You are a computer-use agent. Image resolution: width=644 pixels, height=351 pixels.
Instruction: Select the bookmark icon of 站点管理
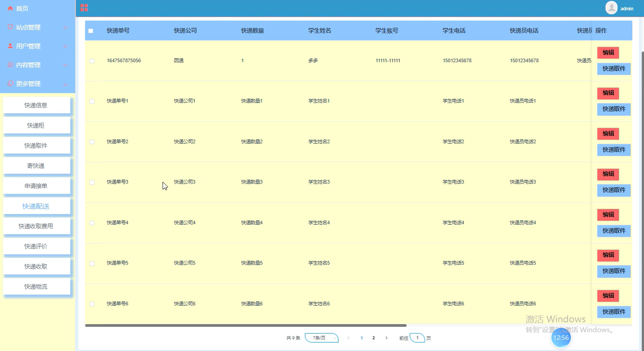(x=10, y=27)
